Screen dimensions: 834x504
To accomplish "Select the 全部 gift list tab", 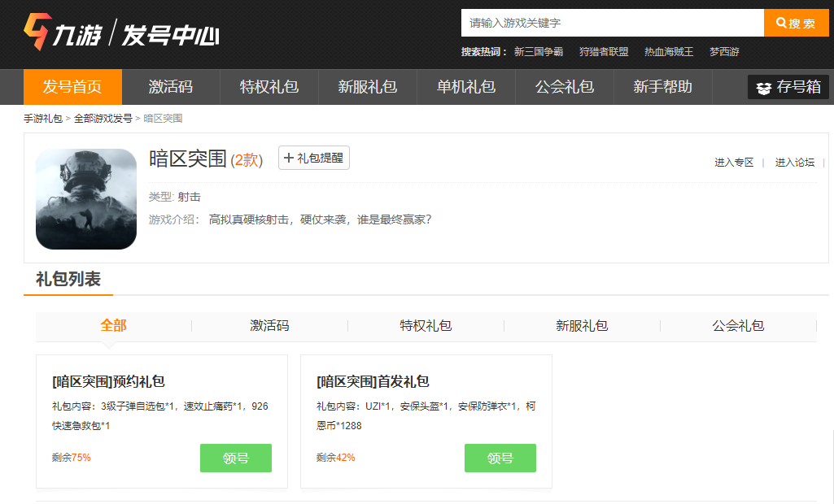I will click(x=113, y=326).
